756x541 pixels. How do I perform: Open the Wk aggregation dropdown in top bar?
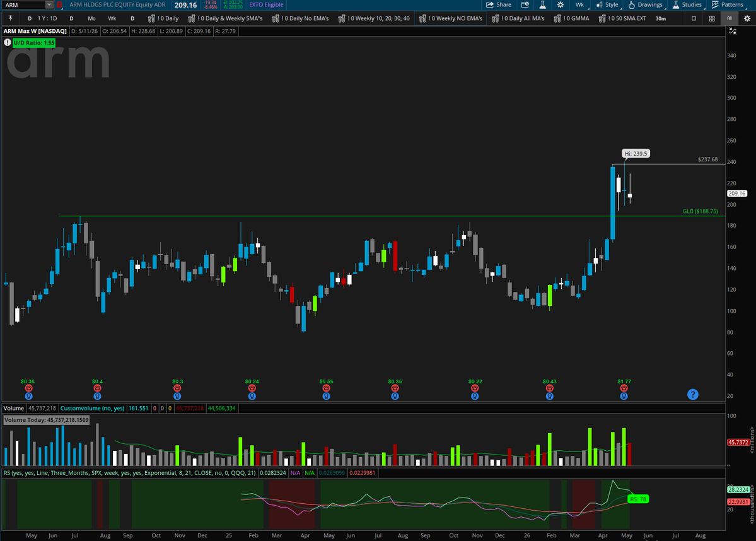[580, 5]
